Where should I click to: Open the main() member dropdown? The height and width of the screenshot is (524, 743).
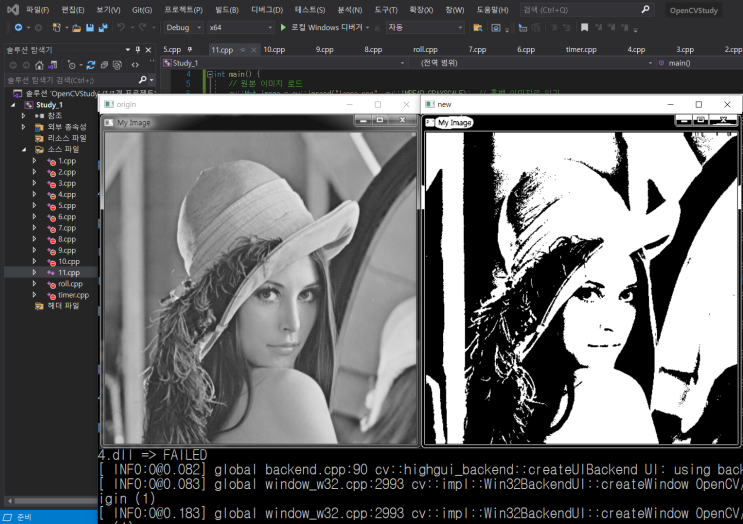700,63
